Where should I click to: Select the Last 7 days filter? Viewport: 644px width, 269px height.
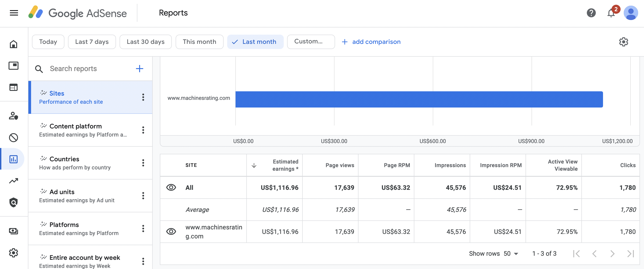pos(92,42)
